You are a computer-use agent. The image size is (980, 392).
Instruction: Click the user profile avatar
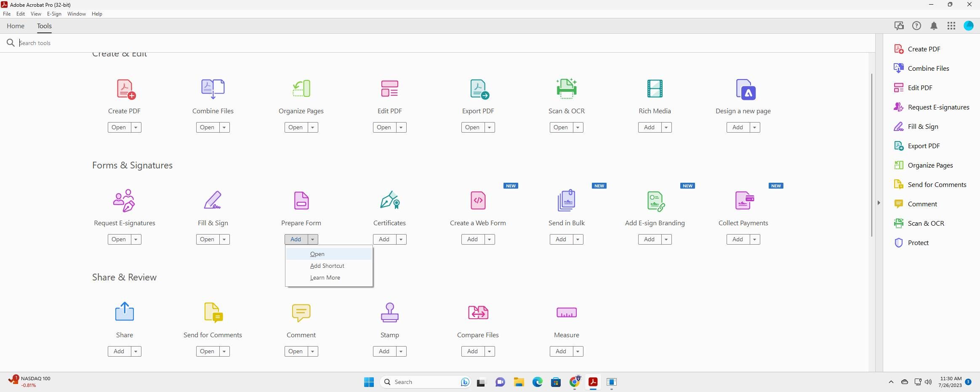[x=969, y=26]
